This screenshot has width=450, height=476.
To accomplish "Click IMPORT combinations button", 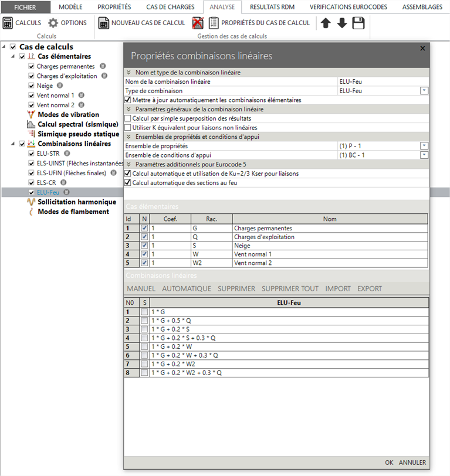I will pyautogui.click(x=338, y=288).
